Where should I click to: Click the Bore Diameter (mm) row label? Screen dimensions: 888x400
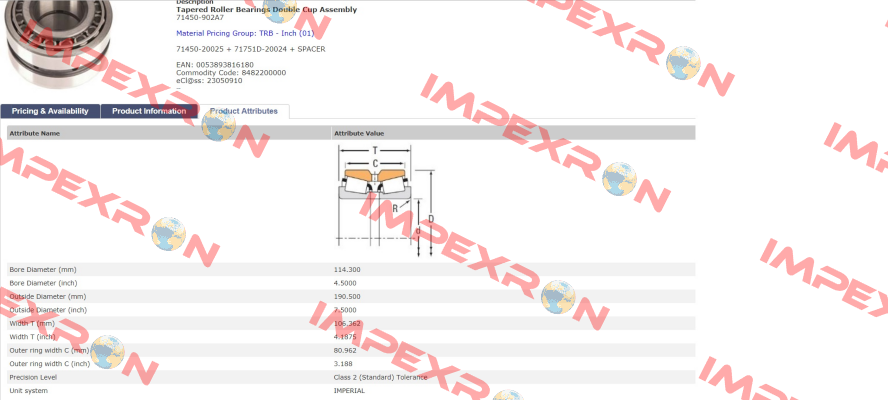click(43, 270)
